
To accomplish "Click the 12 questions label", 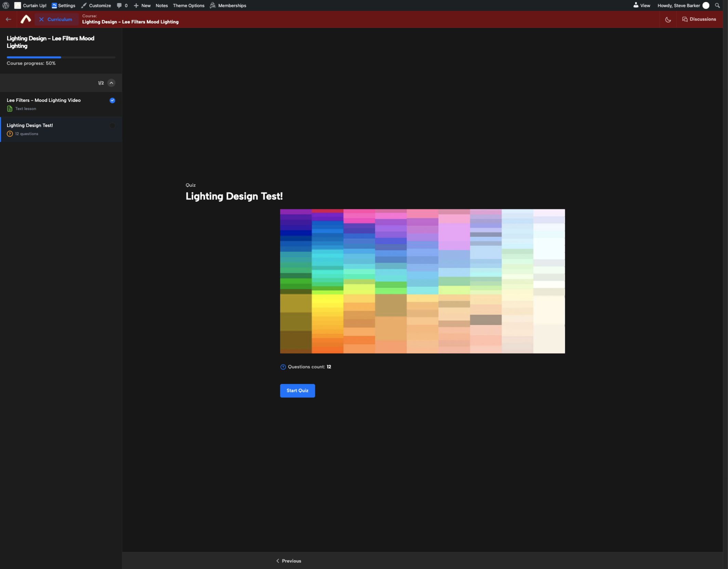I will [x=27, y=134].
